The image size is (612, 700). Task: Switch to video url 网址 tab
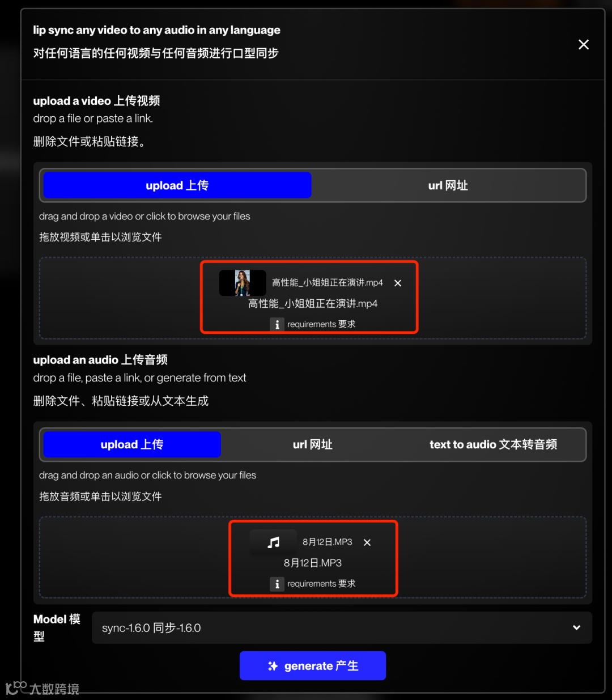click(448, 185)
